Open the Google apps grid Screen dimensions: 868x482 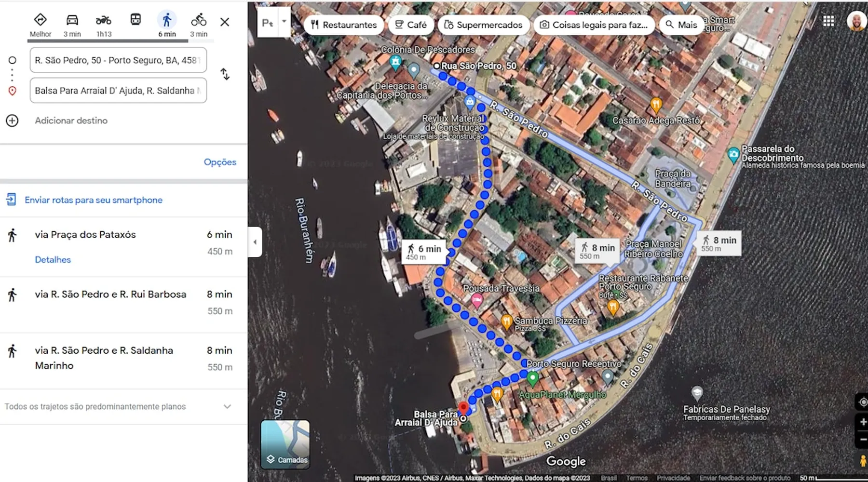click(x=828, y=21)
